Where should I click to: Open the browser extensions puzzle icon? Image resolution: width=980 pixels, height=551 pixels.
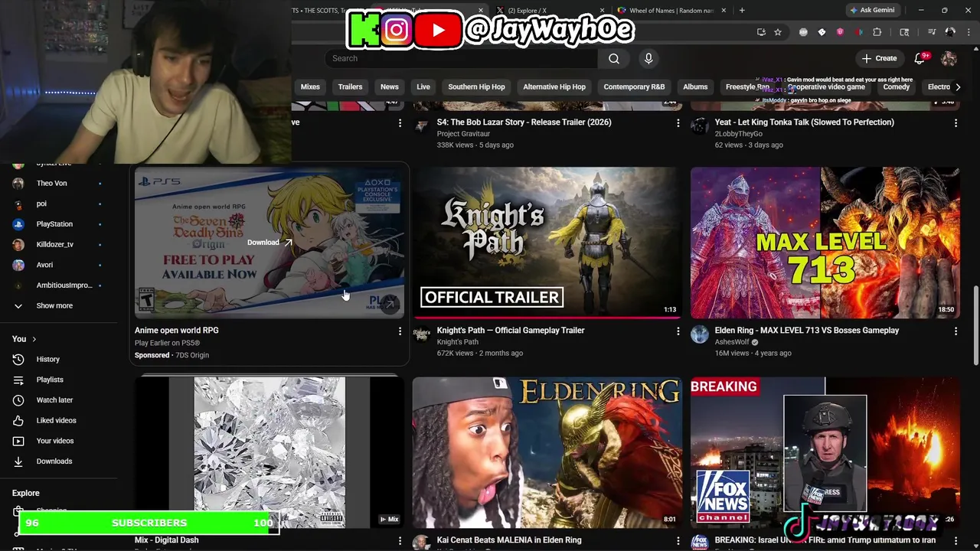coord(877,32)
